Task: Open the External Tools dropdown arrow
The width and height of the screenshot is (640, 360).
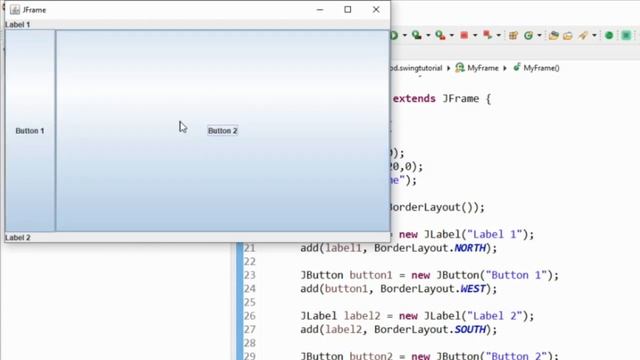Action: [452, 36]
